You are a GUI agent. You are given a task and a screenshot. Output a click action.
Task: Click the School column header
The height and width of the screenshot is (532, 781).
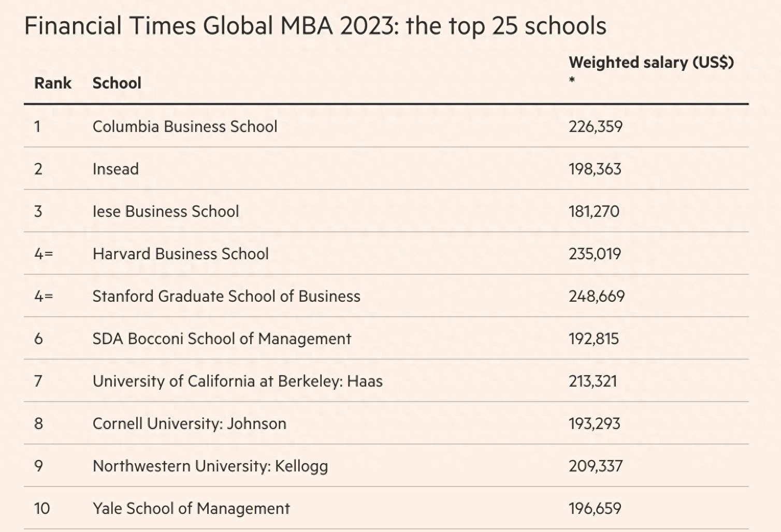117,83
